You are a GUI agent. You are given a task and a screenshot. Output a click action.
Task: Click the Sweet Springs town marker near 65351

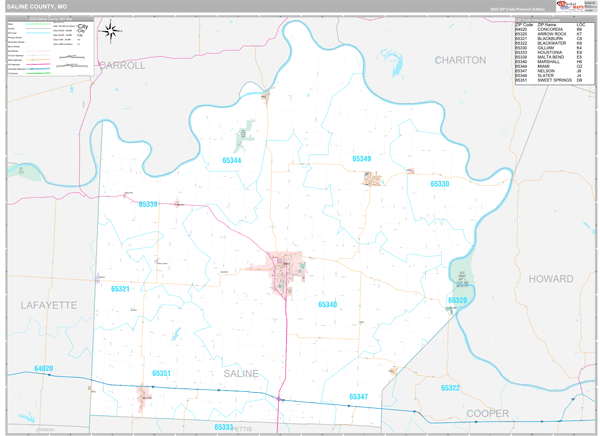tap(145, 397)
